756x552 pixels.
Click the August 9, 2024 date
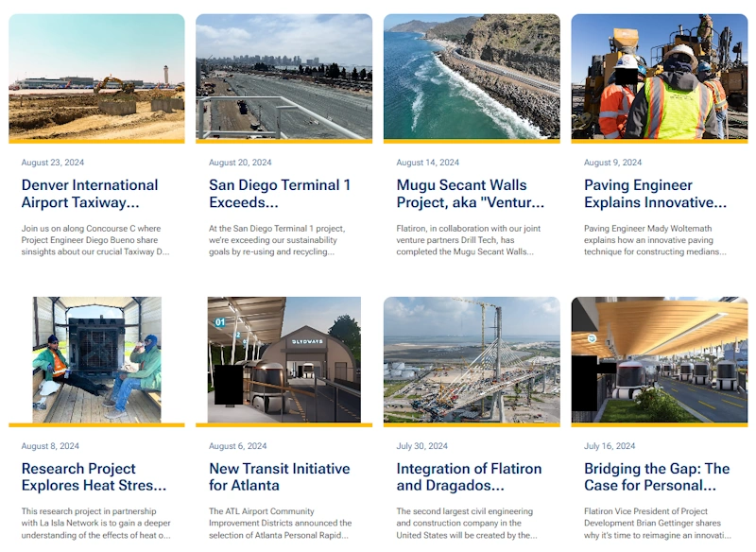[x=612, y=163]
